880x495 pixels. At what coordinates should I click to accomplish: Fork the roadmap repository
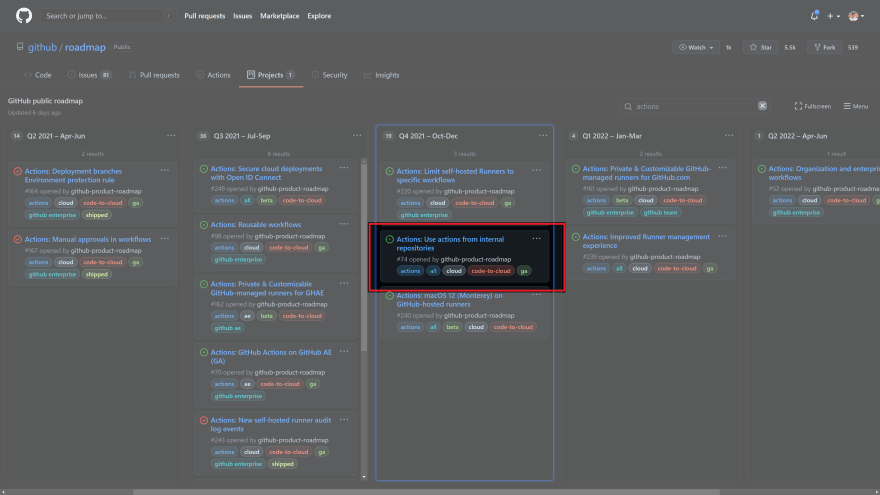tap(825, 47)
